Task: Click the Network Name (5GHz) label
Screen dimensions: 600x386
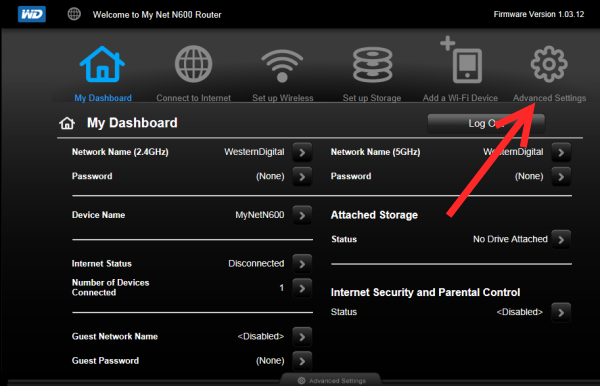Action: point(375,152)
